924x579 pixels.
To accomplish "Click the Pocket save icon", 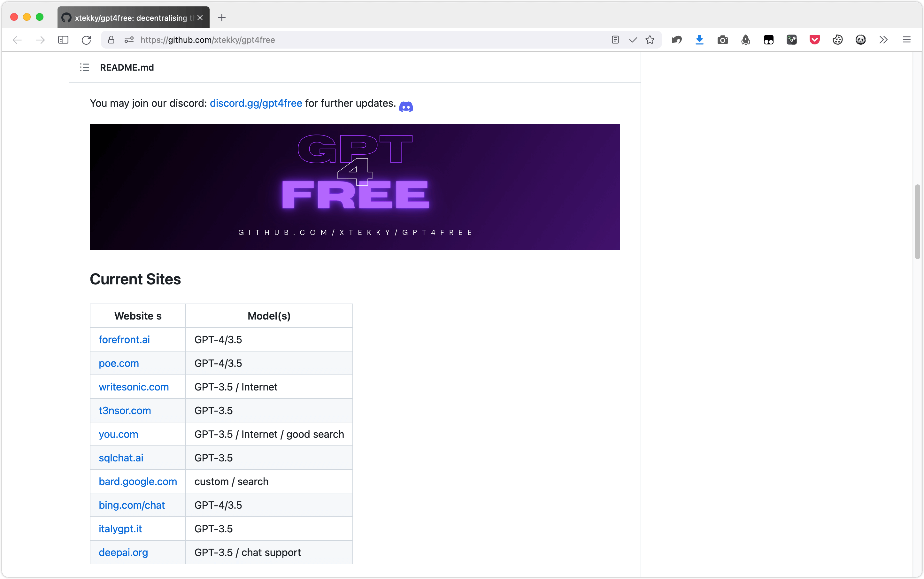I will click(814, 40).
